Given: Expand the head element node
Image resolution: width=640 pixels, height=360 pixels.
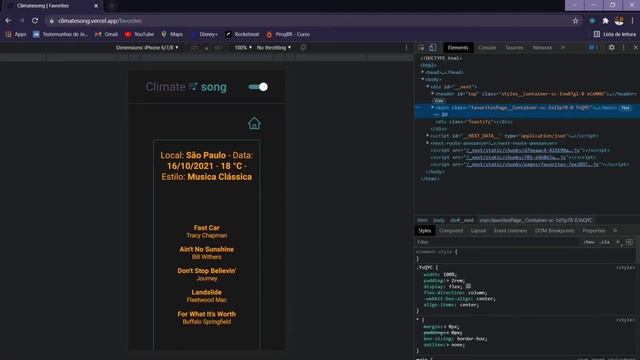Looking at the screenshot, I should (423, 72).
